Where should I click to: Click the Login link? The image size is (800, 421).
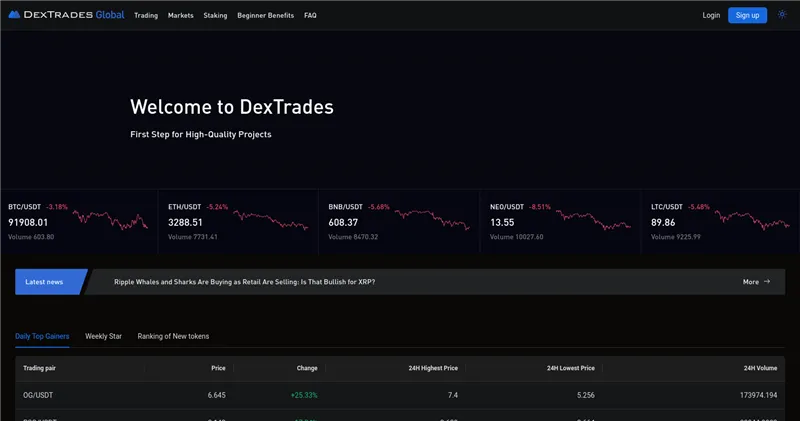tap(711, 15)
